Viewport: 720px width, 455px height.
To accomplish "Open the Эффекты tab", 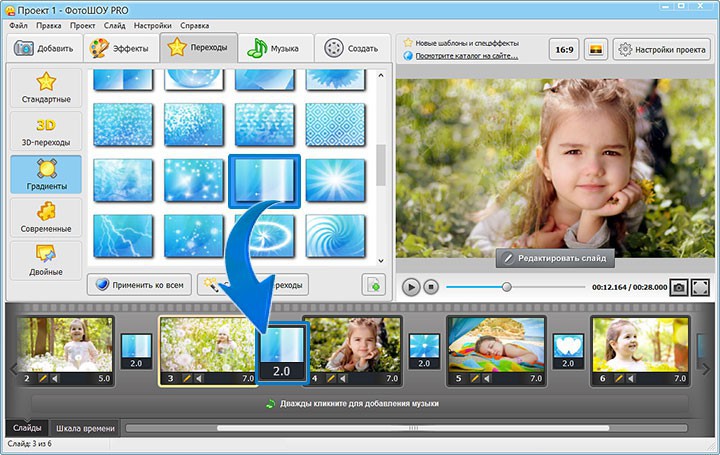I will coord(121,48).
